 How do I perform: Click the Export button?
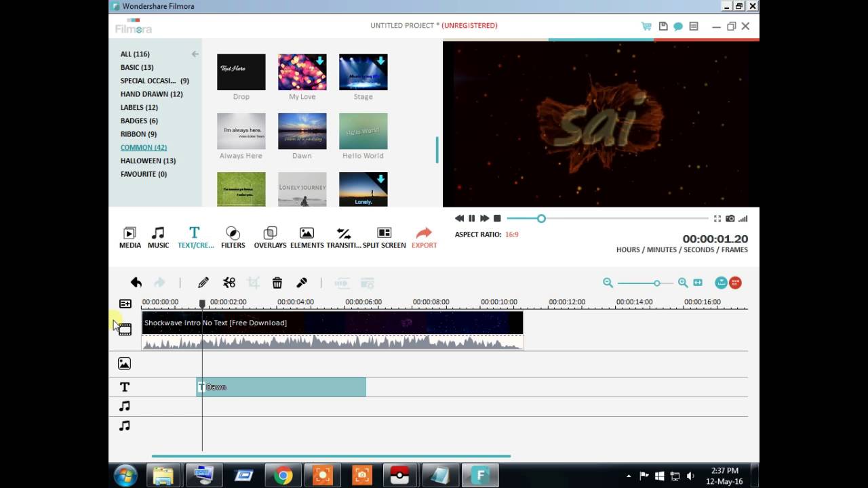(x=424, y=238)
